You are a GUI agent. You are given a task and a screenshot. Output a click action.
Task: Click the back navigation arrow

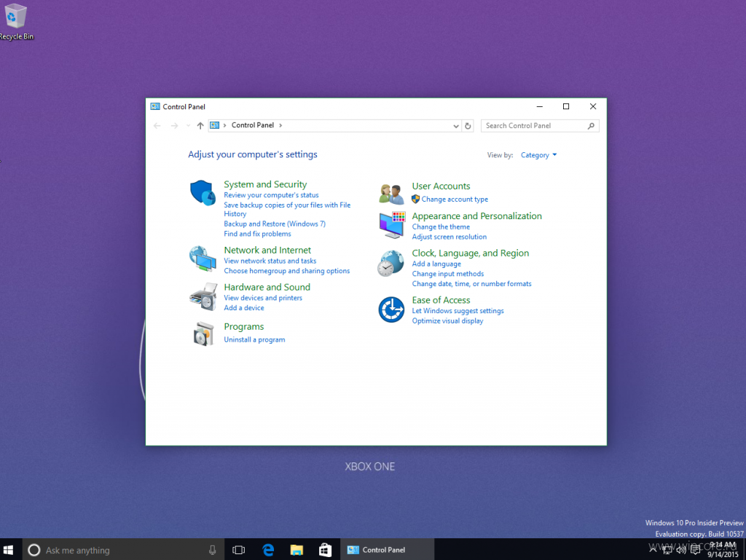pyautogui.click(x=157, y=125)
